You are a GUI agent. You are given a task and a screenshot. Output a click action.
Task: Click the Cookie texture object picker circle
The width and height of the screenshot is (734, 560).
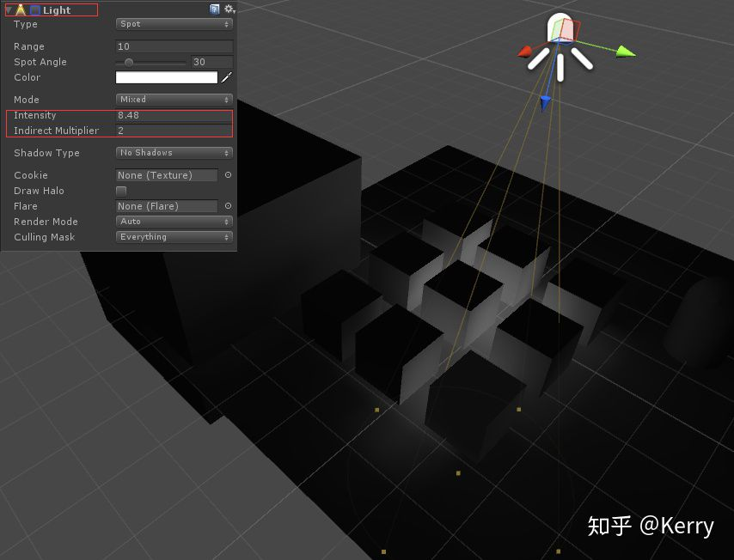coord(226,175)
